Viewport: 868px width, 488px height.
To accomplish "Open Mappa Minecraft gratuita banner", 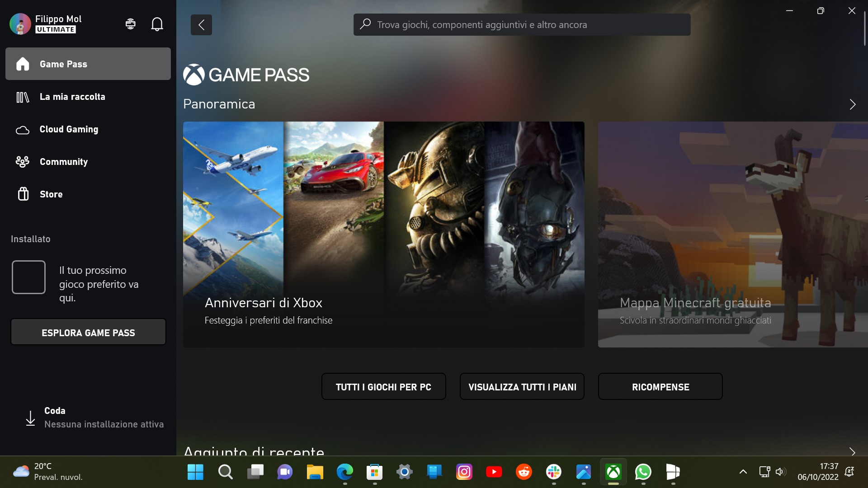I will click(x=733, y=234).
